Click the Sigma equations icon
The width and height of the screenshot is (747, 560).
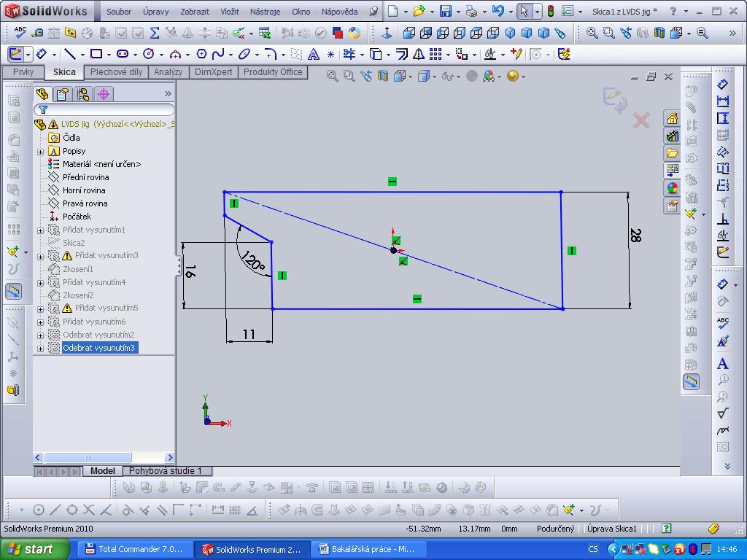point(155,32)
